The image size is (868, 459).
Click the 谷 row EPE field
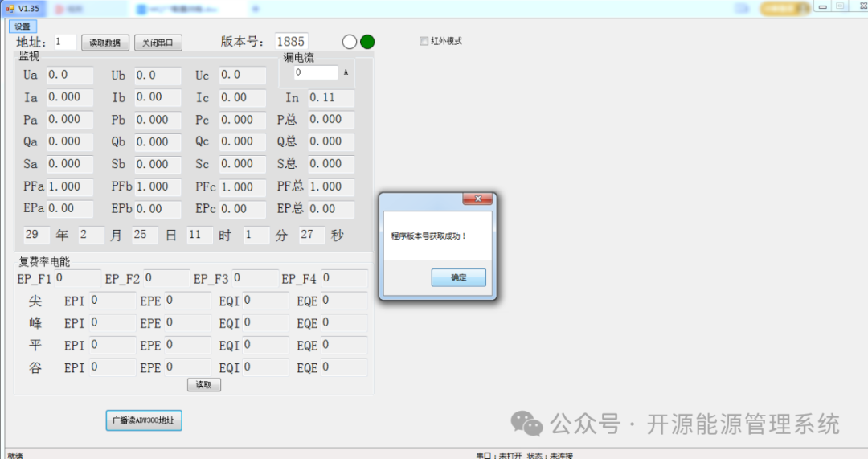tap(187, 367)
